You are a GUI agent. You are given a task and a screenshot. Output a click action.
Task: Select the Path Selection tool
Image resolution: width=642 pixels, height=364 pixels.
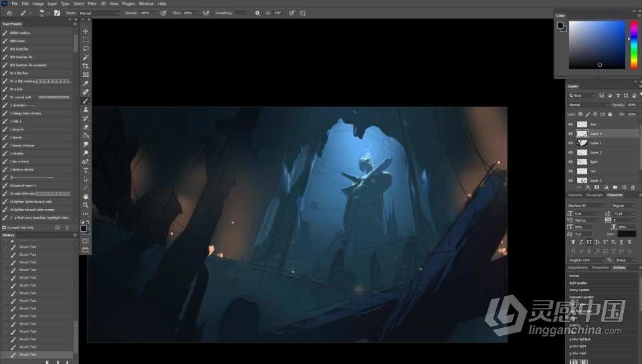click(x=86, y=179)
